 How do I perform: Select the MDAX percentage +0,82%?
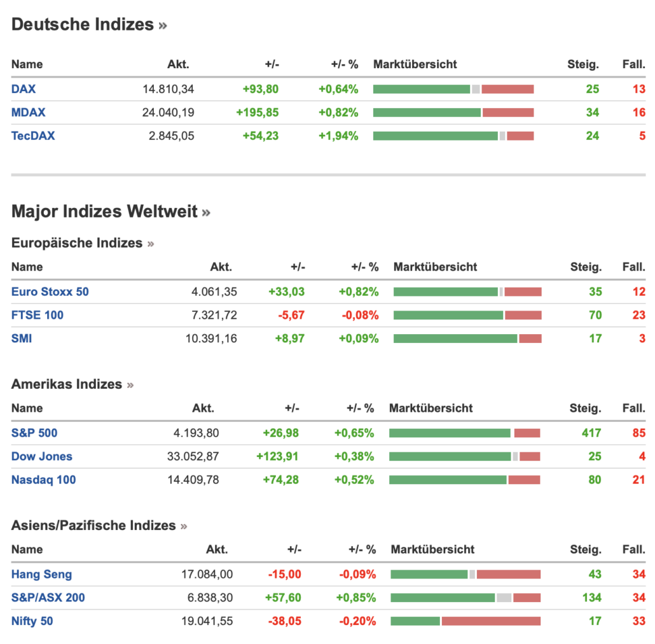click(338, 113)
